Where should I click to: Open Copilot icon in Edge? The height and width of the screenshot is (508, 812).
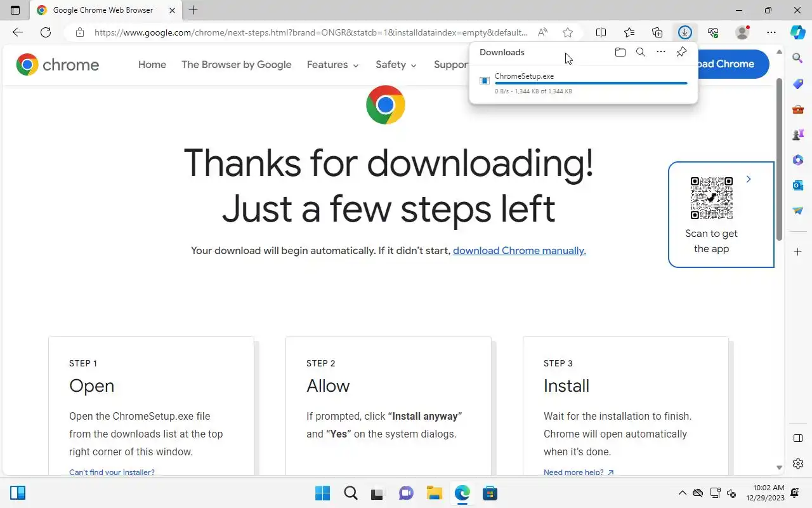798,32
